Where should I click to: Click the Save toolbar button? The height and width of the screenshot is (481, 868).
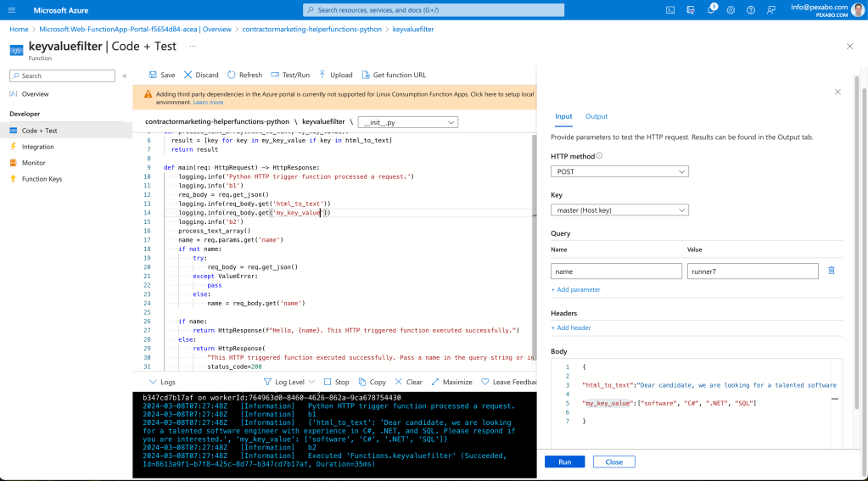(162, 75)
